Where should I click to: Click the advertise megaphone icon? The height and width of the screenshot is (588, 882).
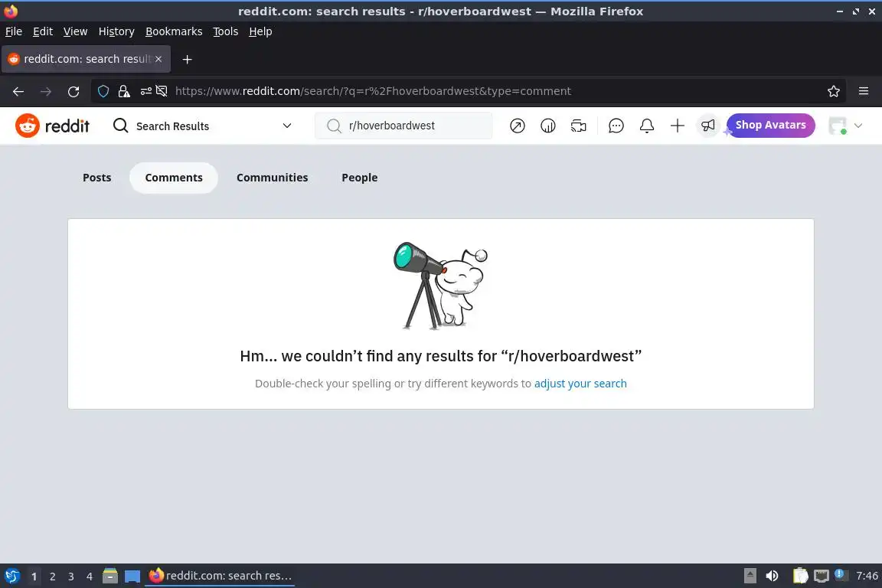click(x=708, y=126)
